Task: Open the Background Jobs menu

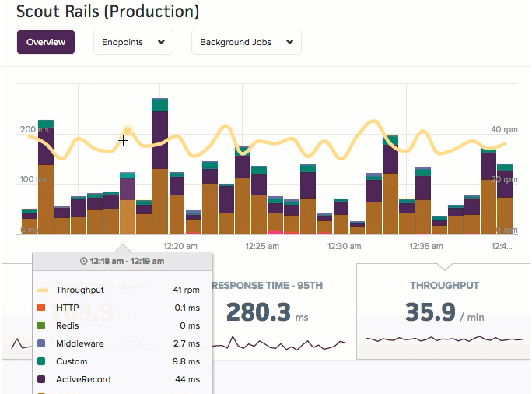Action: point(247,42)
